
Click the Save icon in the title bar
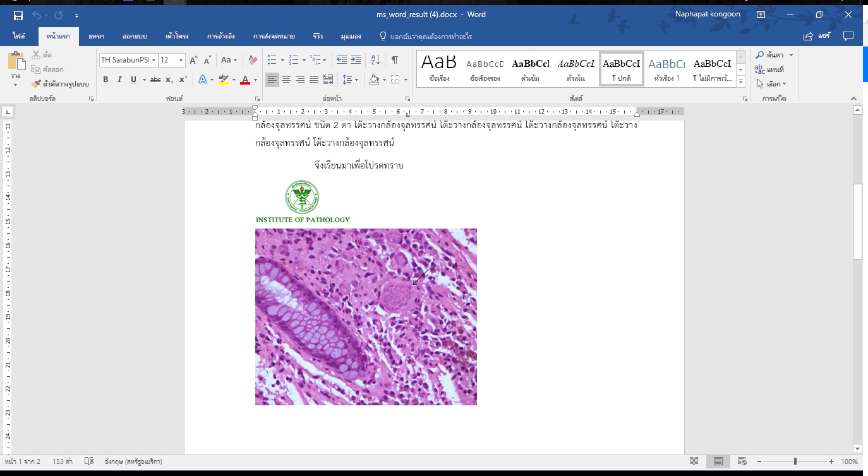tap(18, 15)
